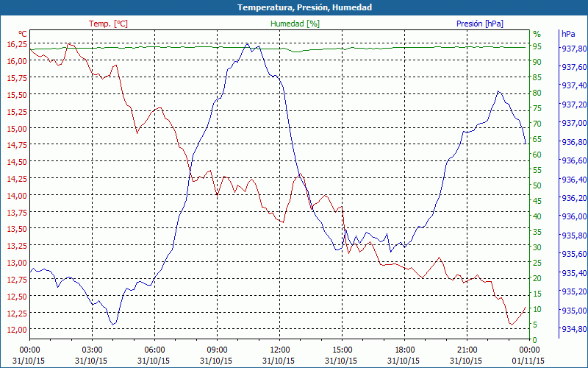The width and height of the screenshot is (588, 368).
Task: Click the 15,00 temperature axis value
Action: (17, 128)
